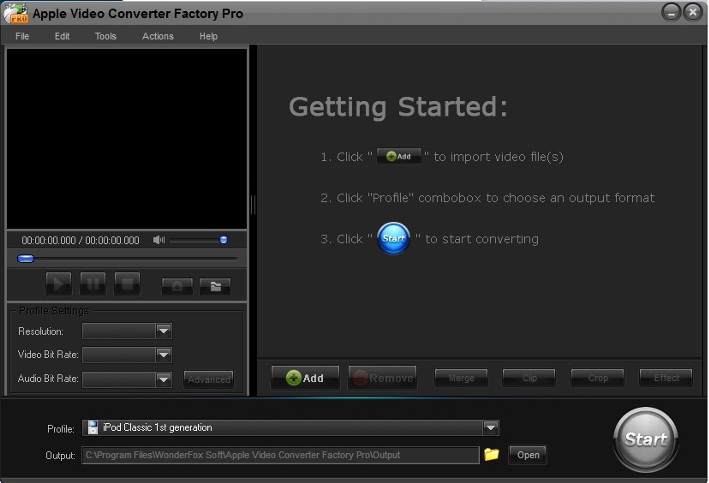
Task: Mute audio using the speaker icon
Action: tap(159, 240)
